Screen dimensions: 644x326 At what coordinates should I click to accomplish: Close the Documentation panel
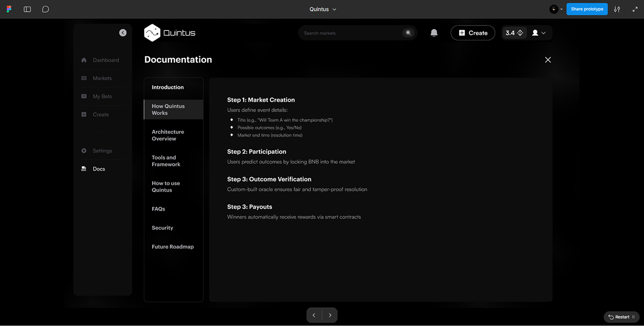point(548,60)
